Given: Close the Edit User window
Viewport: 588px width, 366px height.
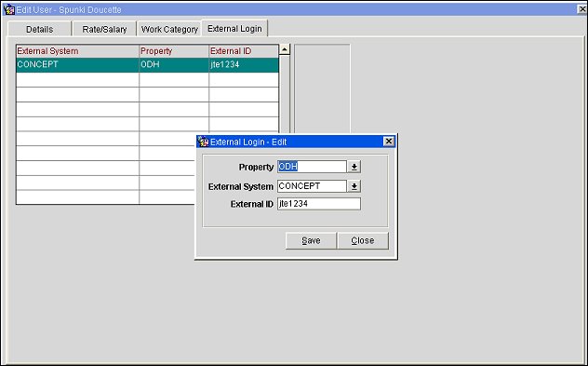Looking at the screenshot, I should 581,9.
